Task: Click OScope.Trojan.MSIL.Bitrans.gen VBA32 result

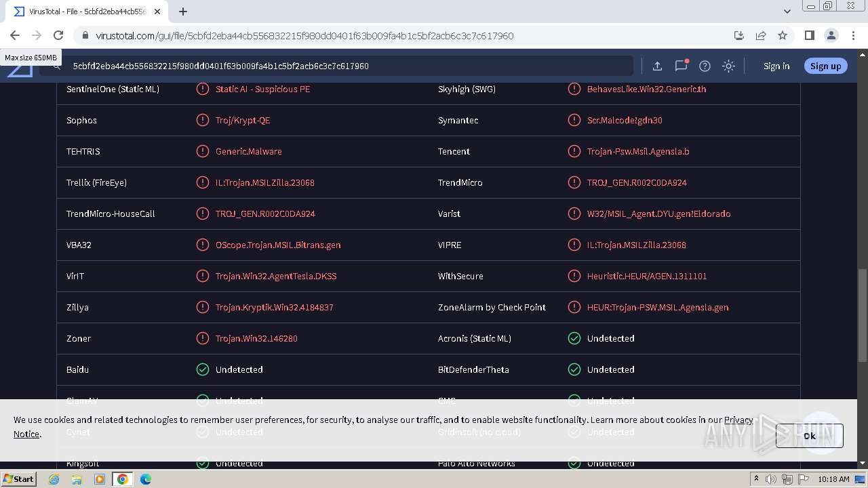Action: tap(278, 245)
